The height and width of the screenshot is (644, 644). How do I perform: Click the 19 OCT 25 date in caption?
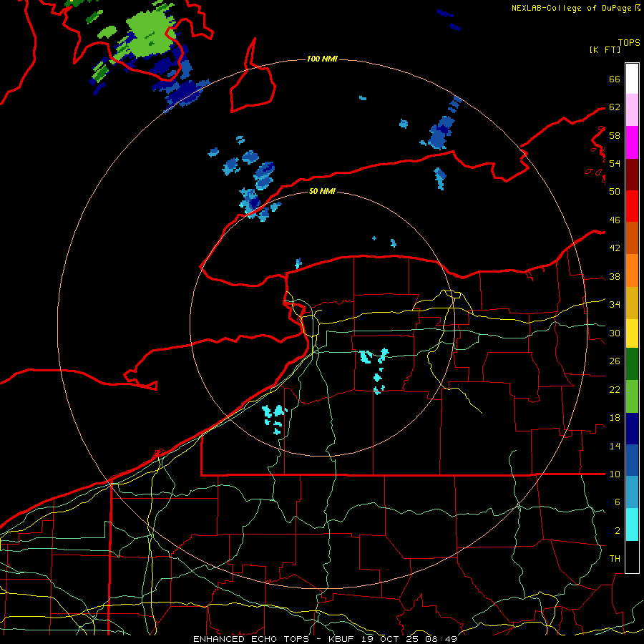coord(391,639)
